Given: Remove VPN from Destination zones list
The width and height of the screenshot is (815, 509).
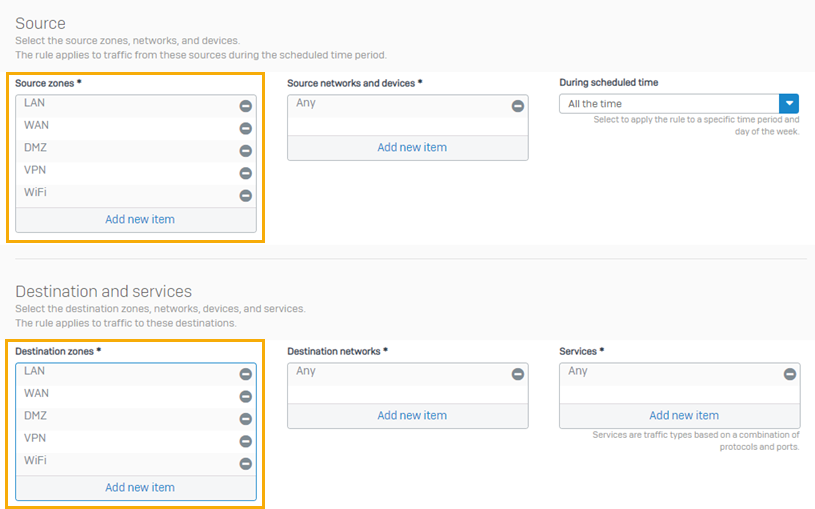Looking at the screenshot, I should click(245, 441).
